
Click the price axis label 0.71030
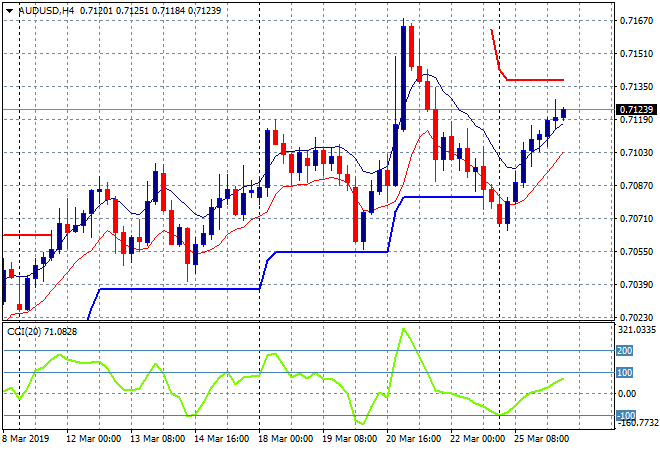coord(636,152)
